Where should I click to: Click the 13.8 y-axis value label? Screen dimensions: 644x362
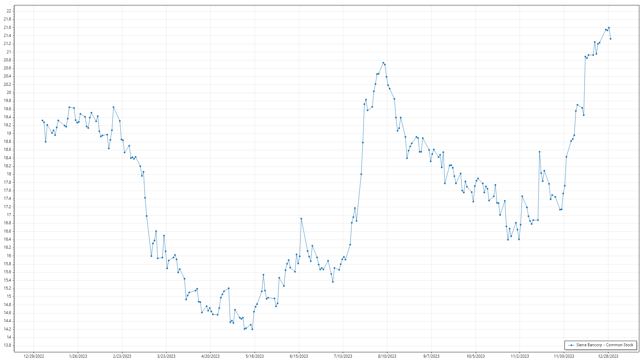click(x=7, y=345)
